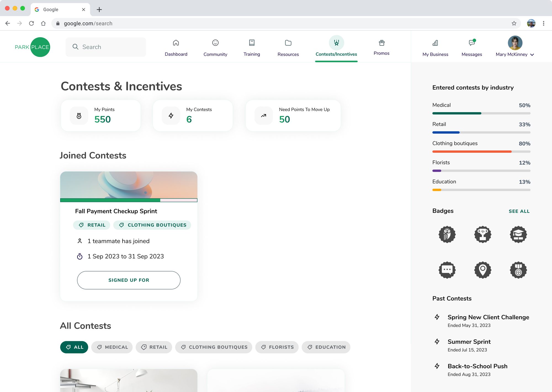552x392 pixels.
Task: Open the Resources folder icon
Action: 288,43
